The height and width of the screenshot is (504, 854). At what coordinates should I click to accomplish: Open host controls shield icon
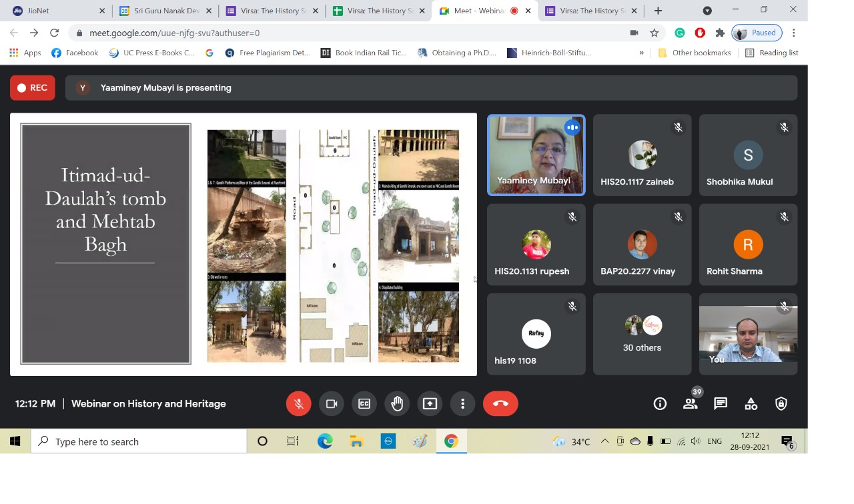pyautogui.click(x=781, y=404)
